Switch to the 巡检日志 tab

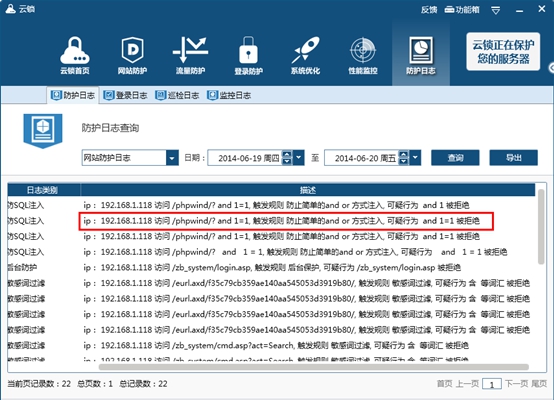177,95
